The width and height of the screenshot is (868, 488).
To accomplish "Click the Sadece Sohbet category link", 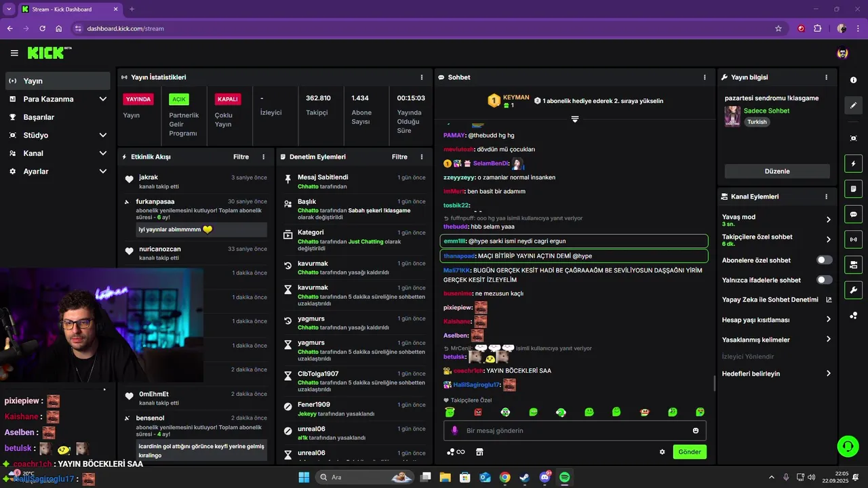I will (x=766, y=110).
